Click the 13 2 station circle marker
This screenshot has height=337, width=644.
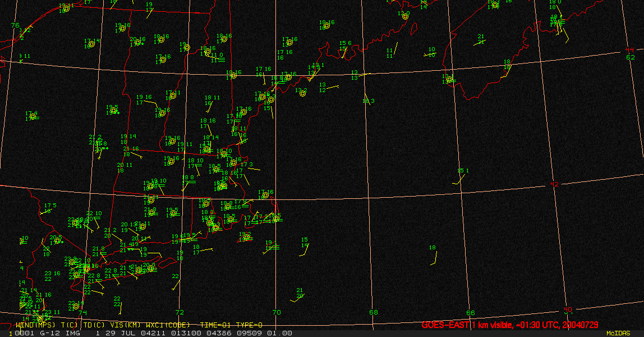pyautogui.click(x=303, y=94)
